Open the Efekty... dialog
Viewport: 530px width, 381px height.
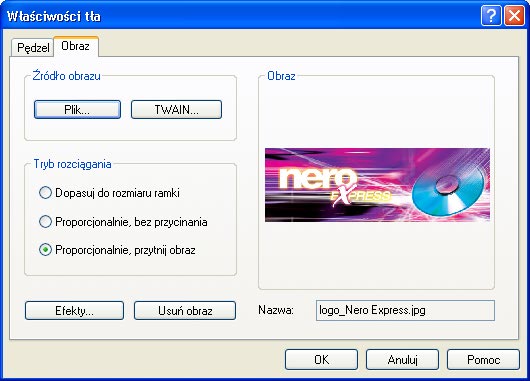tap(74, 310)
